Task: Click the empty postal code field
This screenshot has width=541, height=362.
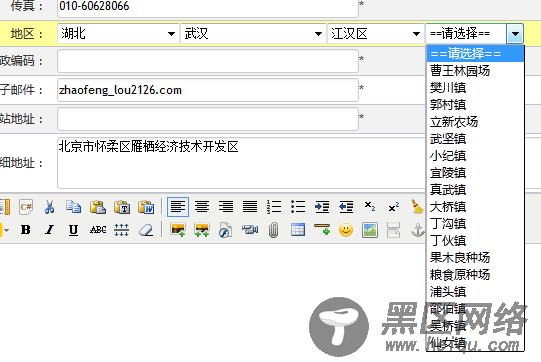Action: point(208,61)
